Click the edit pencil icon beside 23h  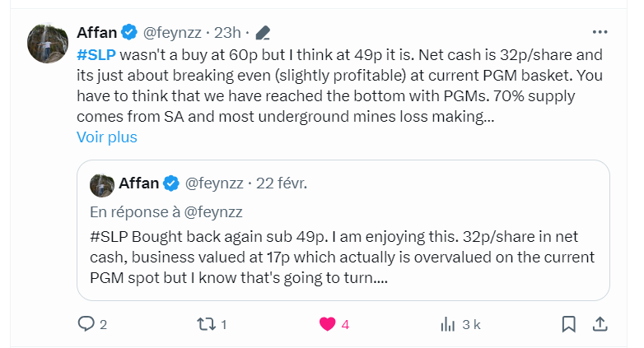(x=263, y=33)
